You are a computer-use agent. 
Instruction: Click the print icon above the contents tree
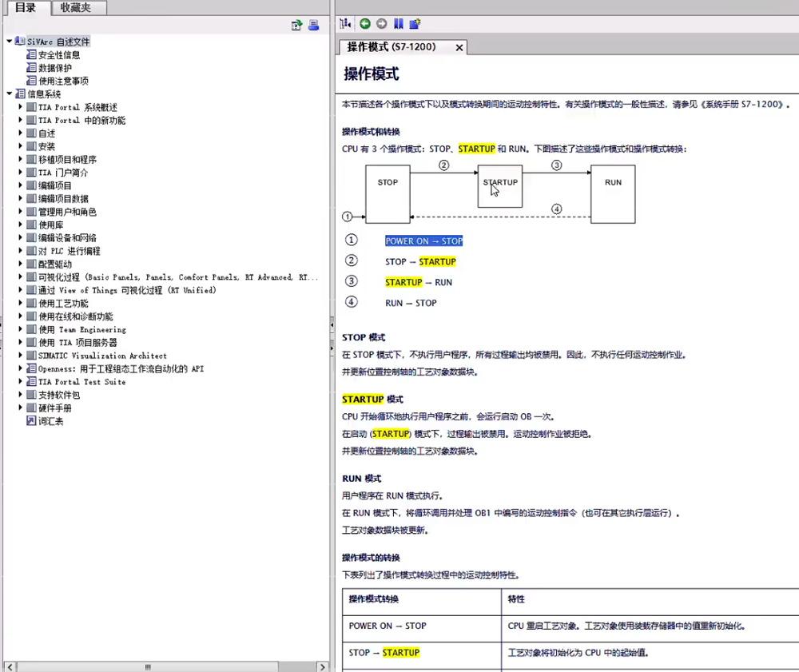pyautogui.click(x=313, y=26)
